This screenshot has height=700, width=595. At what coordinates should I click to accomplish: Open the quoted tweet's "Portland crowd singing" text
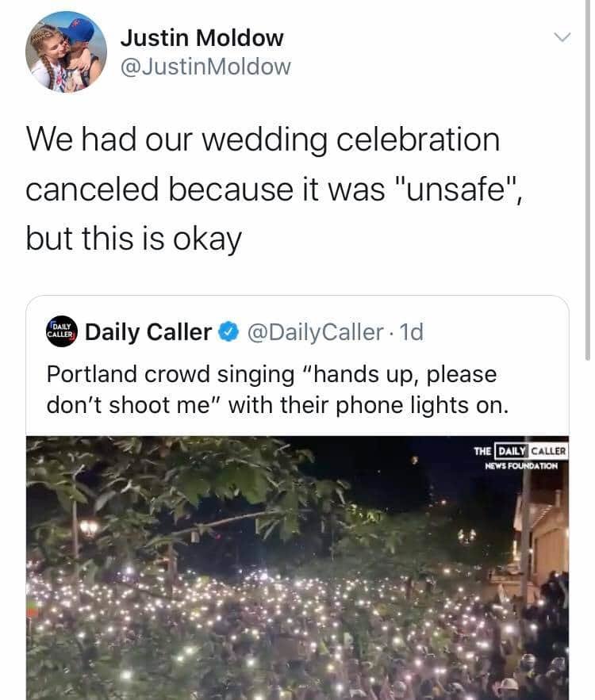(171, 374)
